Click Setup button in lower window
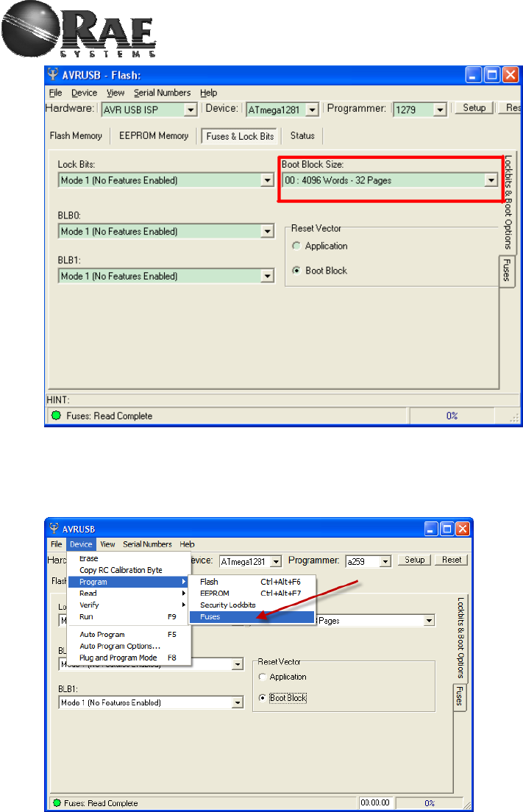The width and height of the screenshot is (523, 812). pos(414,560)
